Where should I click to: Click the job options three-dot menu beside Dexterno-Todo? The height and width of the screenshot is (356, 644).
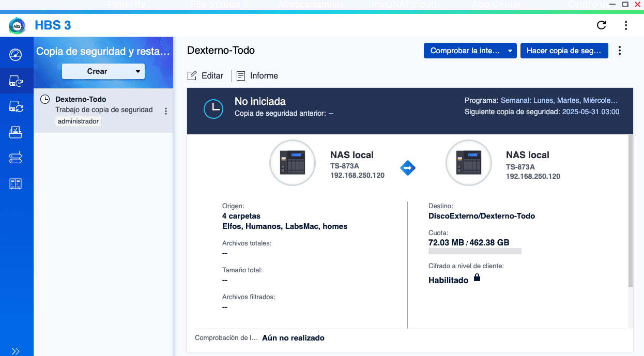(166, 111)
